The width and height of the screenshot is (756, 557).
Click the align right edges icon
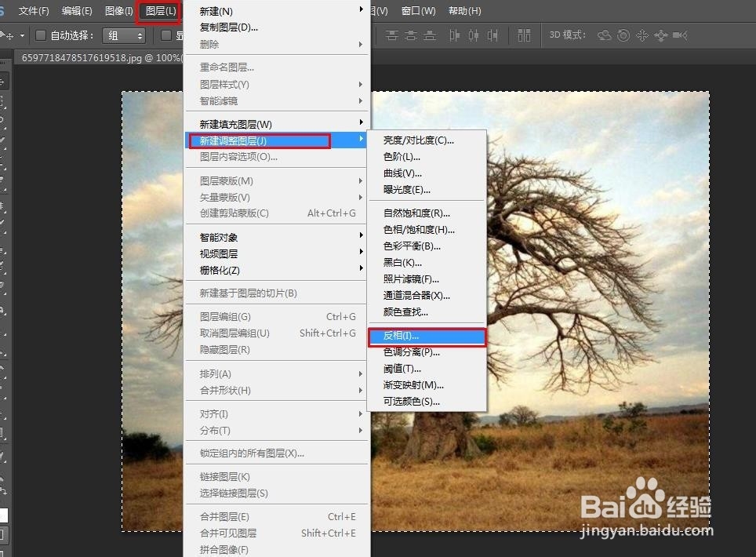pos(492,35)
